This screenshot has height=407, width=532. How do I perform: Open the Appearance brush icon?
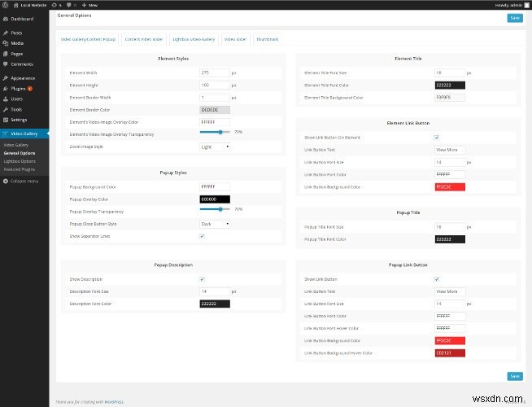6,78
